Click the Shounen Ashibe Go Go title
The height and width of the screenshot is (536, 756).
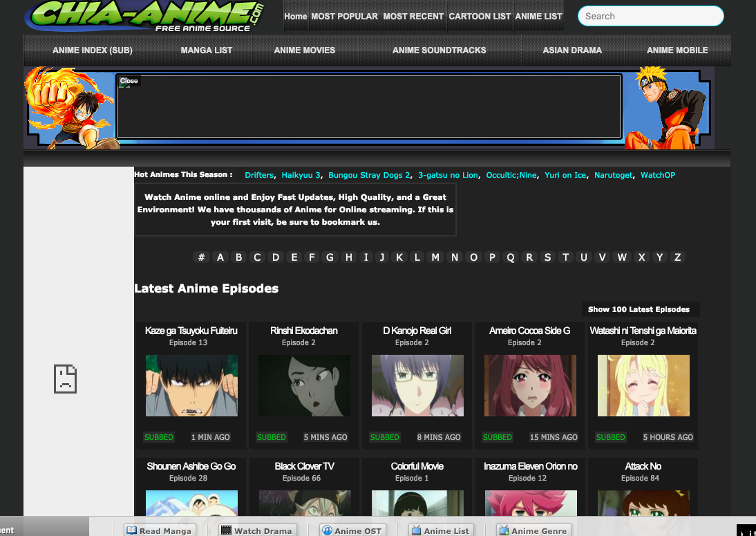click(191, 467)
